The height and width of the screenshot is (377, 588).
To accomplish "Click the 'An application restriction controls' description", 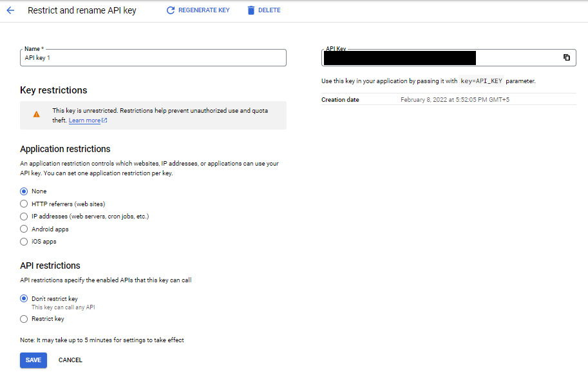I will pos(149,168).
